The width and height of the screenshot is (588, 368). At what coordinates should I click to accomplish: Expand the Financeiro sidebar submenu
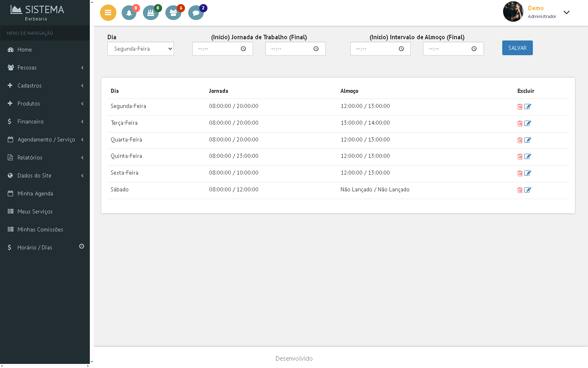tap(45, 121)
